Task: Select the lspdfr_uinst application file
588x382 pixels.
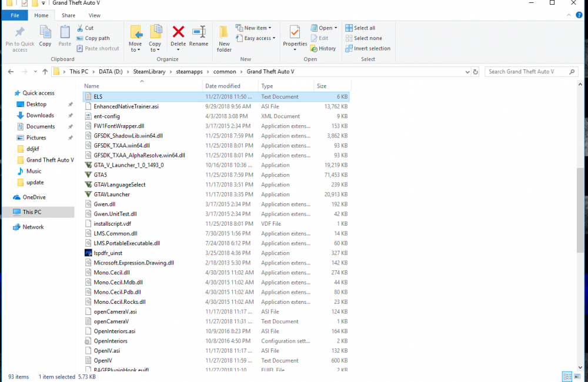Action: point(216,253)
